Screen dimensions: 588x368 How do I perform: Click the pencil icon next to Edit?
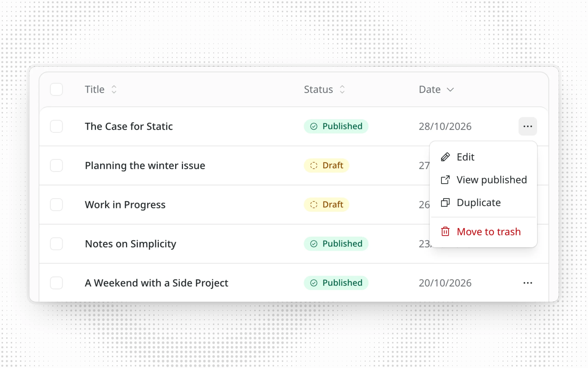coord(445,157)
